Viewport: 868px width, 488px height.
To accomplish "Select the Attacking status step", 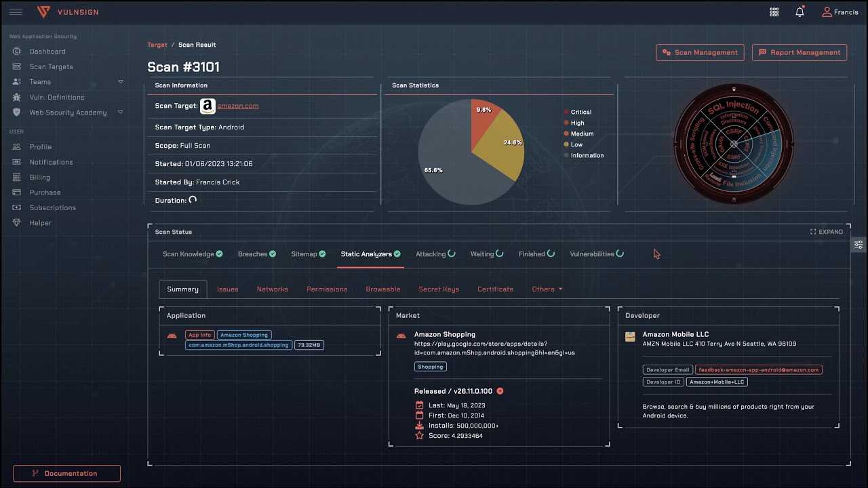I will (x=435, y=254).
